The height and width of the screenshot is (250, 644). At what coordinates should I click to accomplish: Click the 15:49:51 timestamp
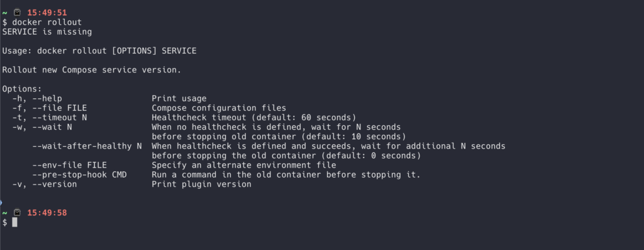(47, 13)
